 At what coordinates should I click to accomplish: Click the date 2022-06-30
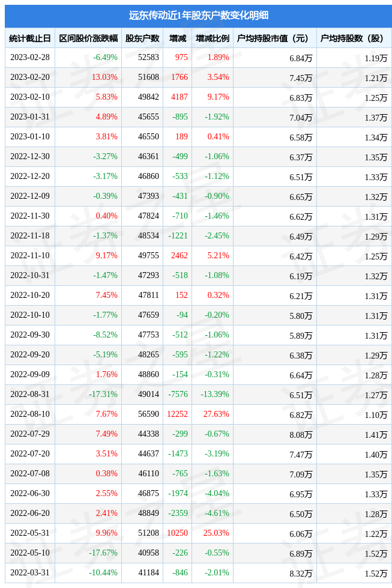[x=30, y=495]
